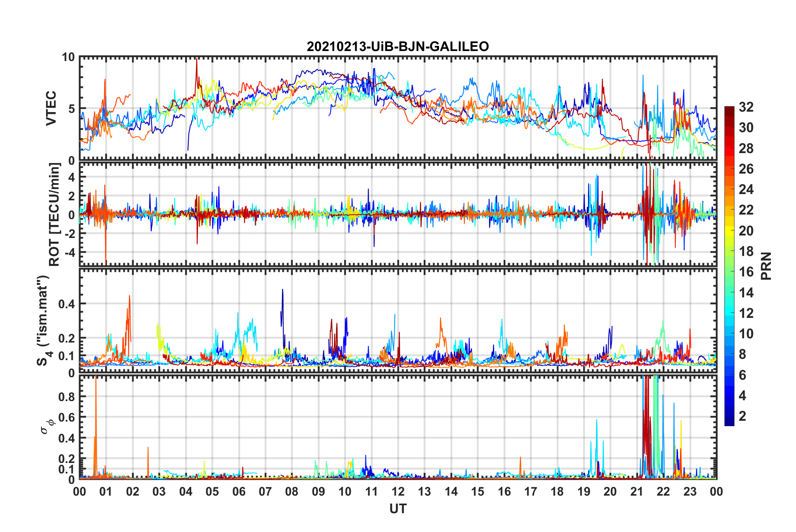
Task: Click x-axis tick label 06
Action: 239,491
